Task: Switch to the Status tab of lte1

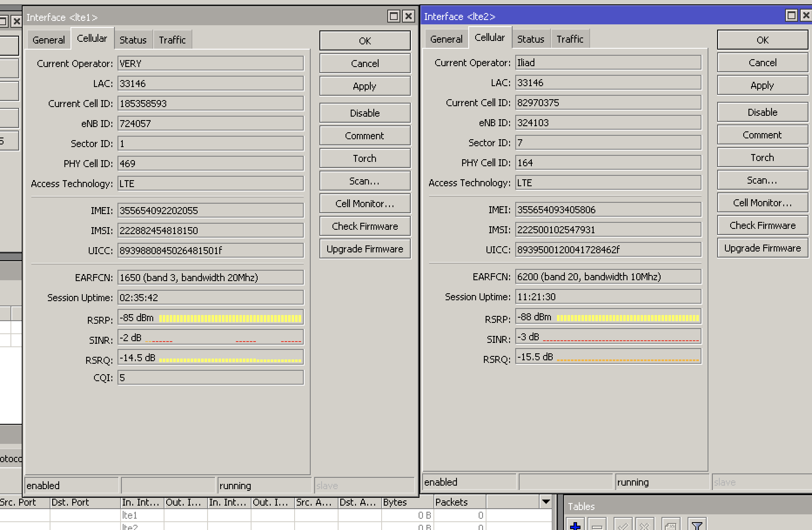Action: pos(133,40)
